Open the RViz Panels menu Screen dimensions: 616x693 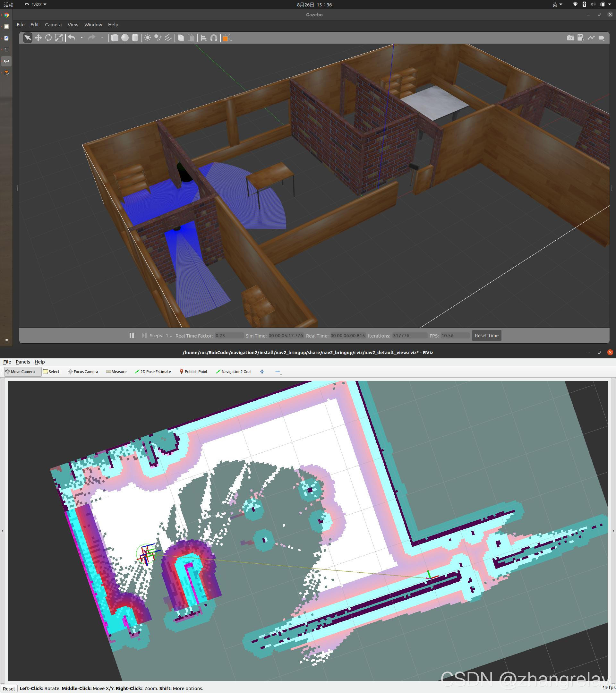(x=23, y=362)
